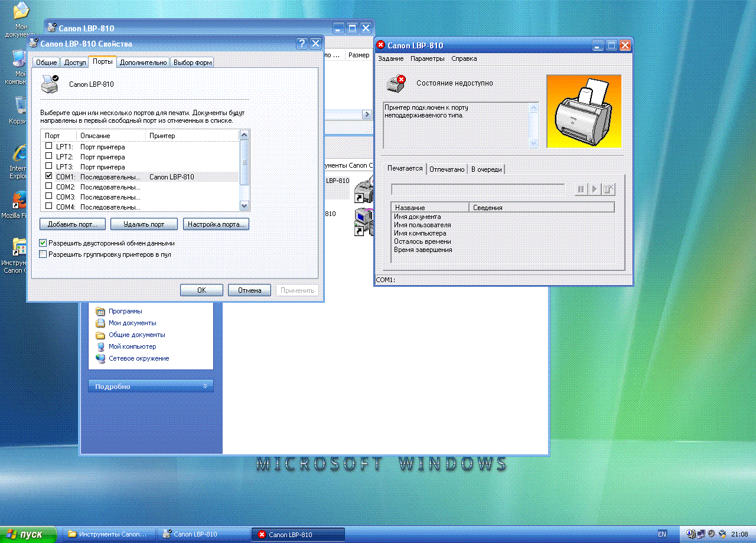Viewport: 756px width, 543px height.
Task: Enable printer pooling checkbox
Action: point(43,254)
